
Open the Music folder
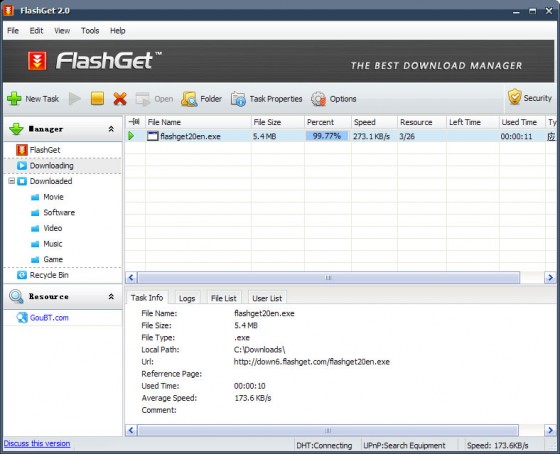pyautogui.click(x=52, y=244)
